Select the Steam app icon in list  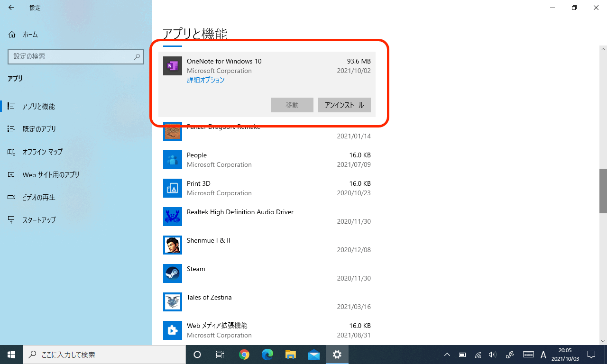(173, 273)
